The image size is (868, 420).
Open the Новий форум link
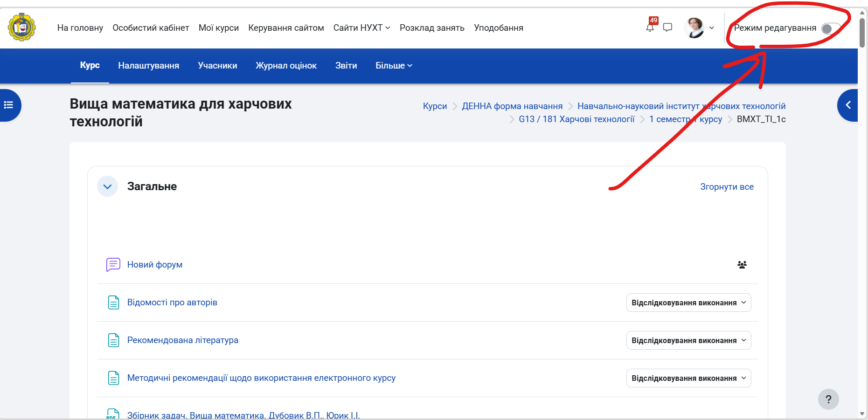155,265
